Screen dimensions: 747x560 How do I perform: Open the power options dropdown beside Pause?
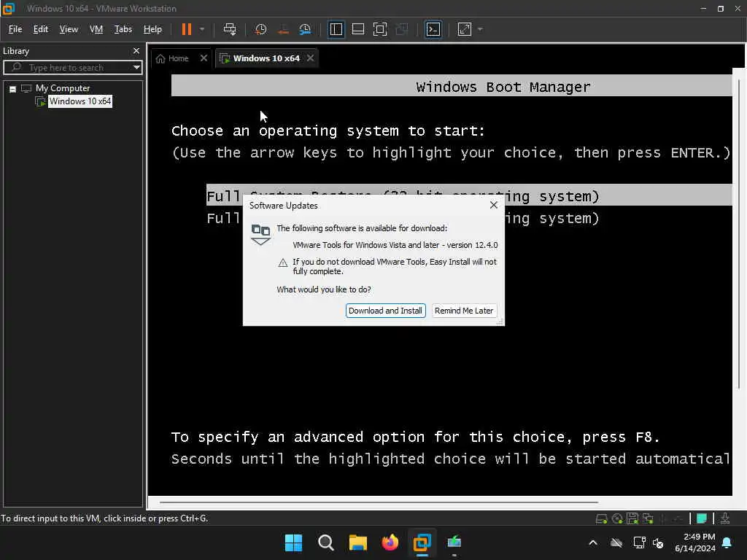(202, 29)
